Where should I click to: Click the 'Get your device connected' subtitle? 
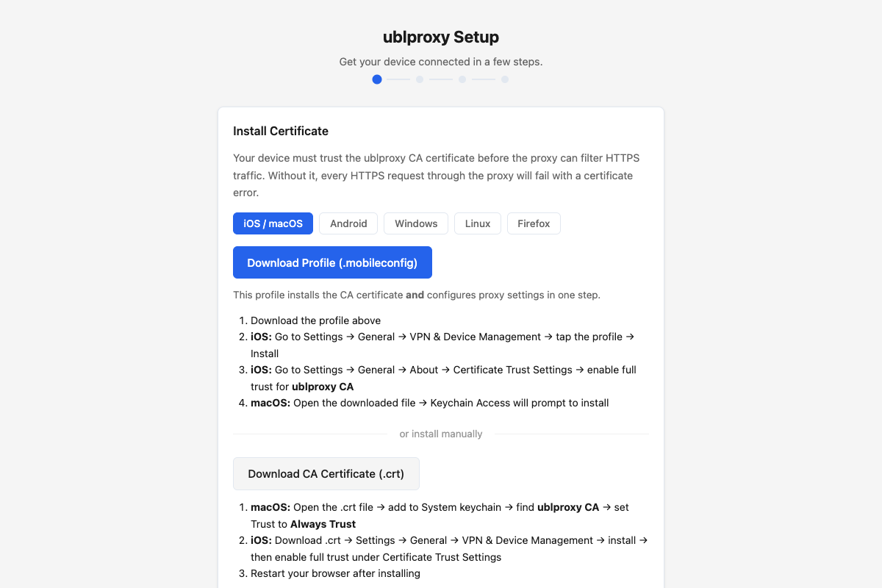(x=441, y=62)
